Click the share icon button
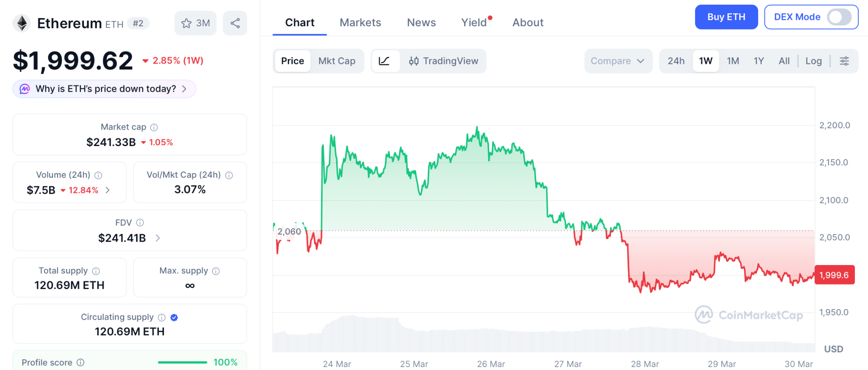868x370 pixels. pos(235,23)
